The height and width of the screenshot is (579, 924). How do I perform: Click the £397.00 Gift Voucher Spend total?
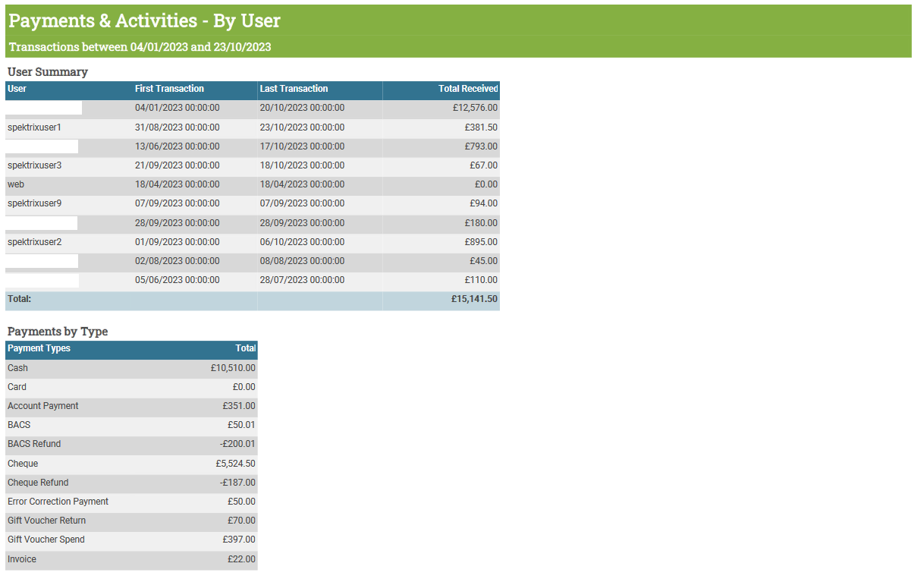click(239, 540)
